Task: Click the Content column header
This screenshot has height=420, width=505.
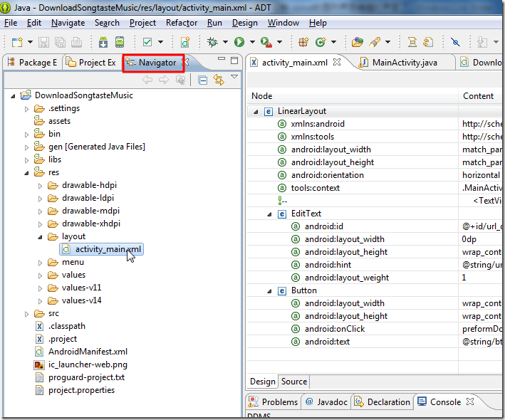Action: tap(480, 96)
